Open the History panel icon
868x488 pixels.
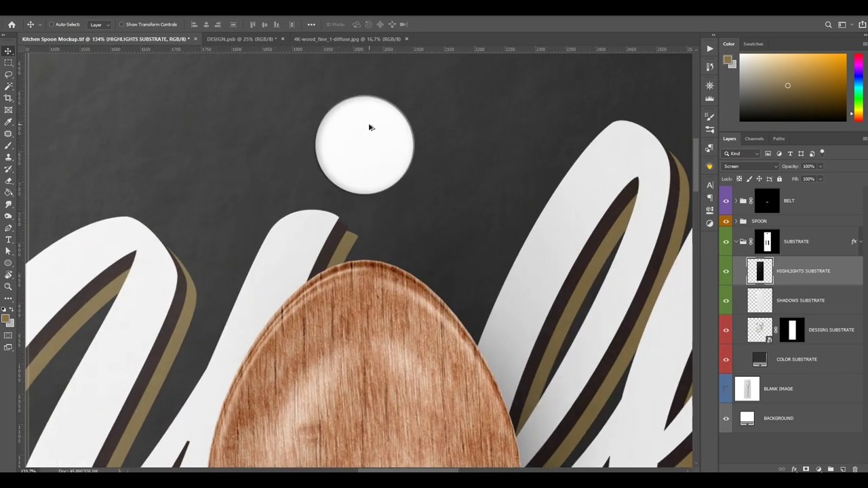pyautogui.click(x=709, y=66)
